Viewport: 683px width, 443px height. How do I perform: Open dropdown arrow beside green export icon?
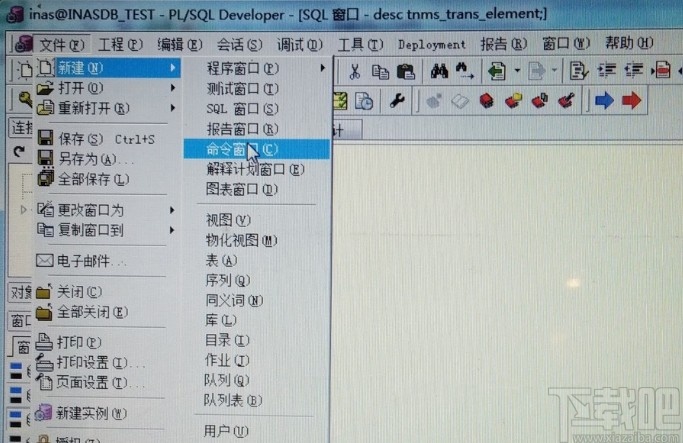tap(517, 71)
